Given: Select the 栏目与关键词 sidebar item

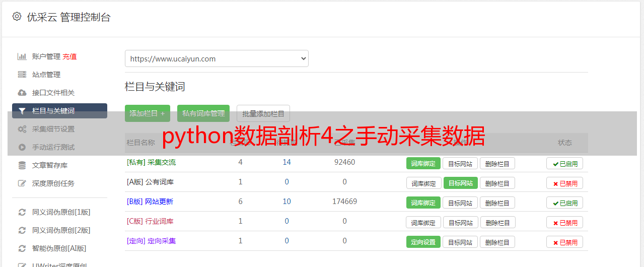Looking at the screenshot, I should pyautogui.click(x=59, y=111).
